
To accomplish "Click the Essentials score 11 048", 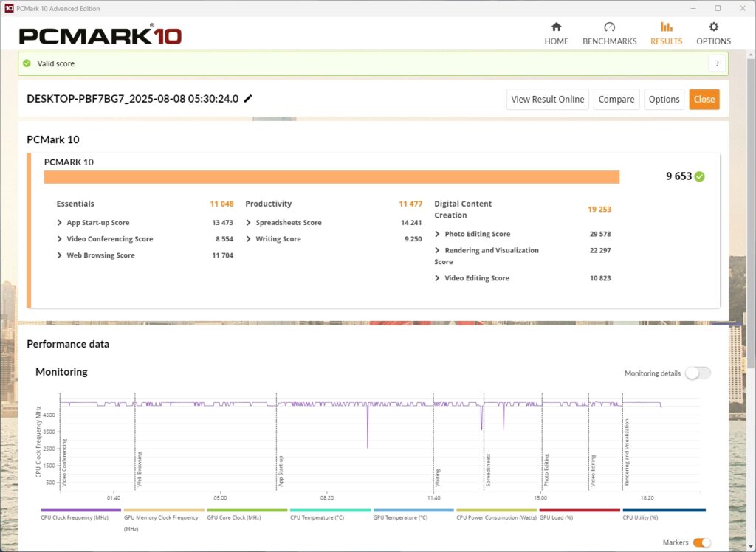I will 221,204.
